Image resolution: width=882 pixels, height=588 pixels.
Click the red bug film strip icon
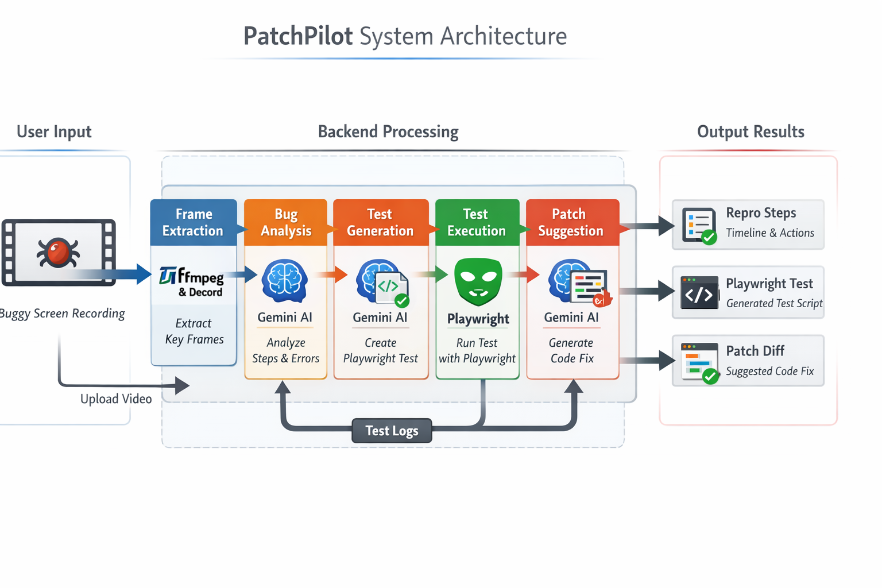(59, 252)
